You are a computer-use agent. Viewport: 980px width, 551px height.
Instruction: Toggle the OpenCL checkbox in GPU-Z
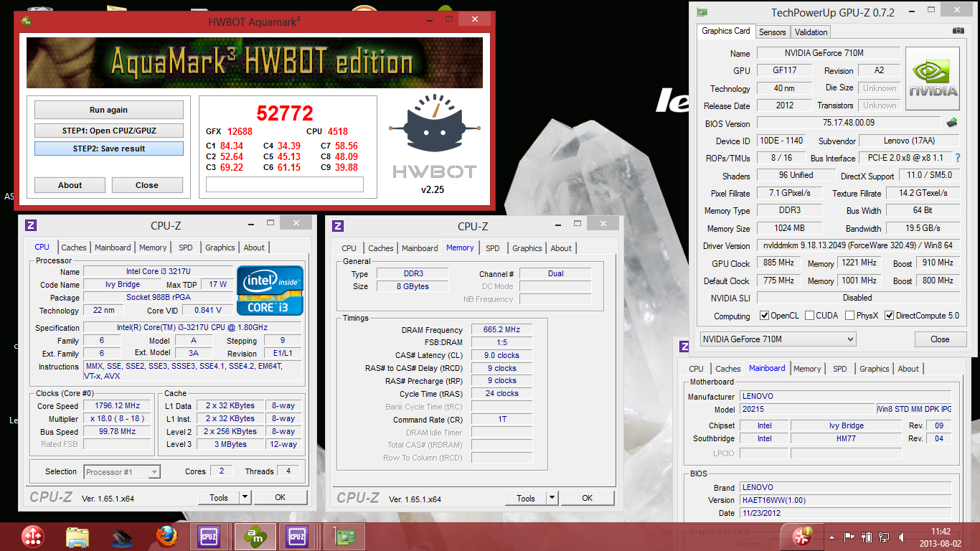(765, 316)
